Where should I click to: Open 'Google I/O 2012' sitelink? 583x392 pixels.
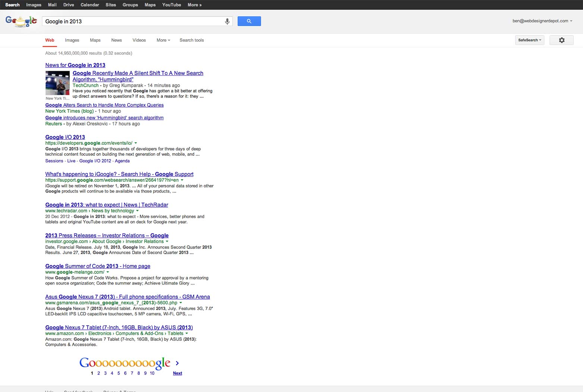pos(95,161)
